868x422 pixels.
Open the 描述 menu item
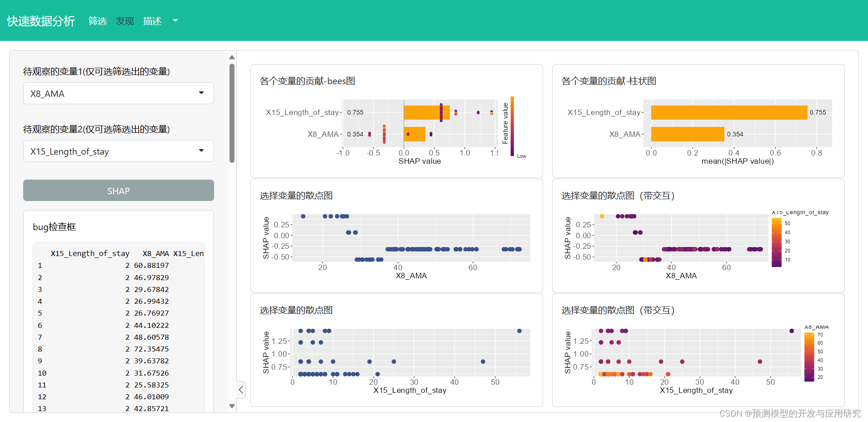pos(152,21)
